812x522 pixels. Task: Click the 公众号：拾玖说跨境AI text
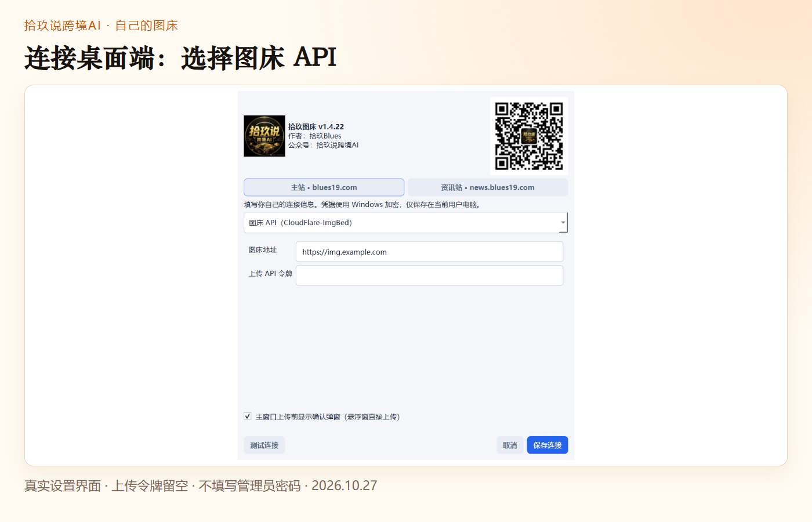(x=324, y=145)
